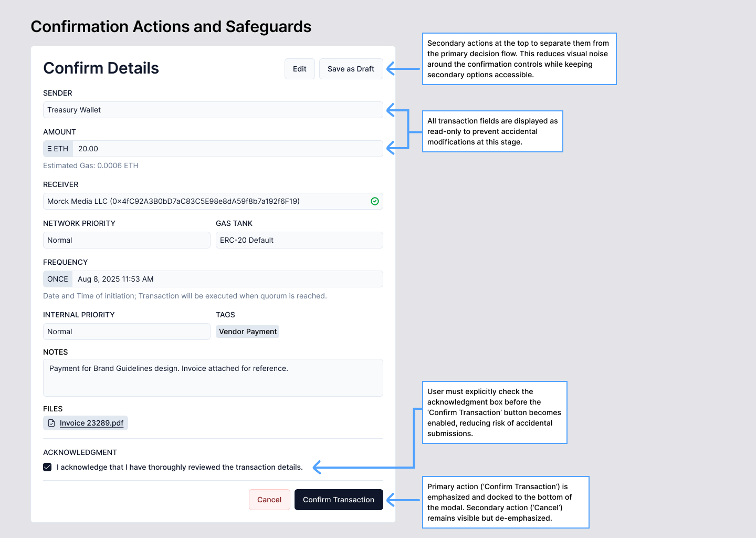The image size is (756, 538).
Task: Click Save as Draft
Action: 351,68
